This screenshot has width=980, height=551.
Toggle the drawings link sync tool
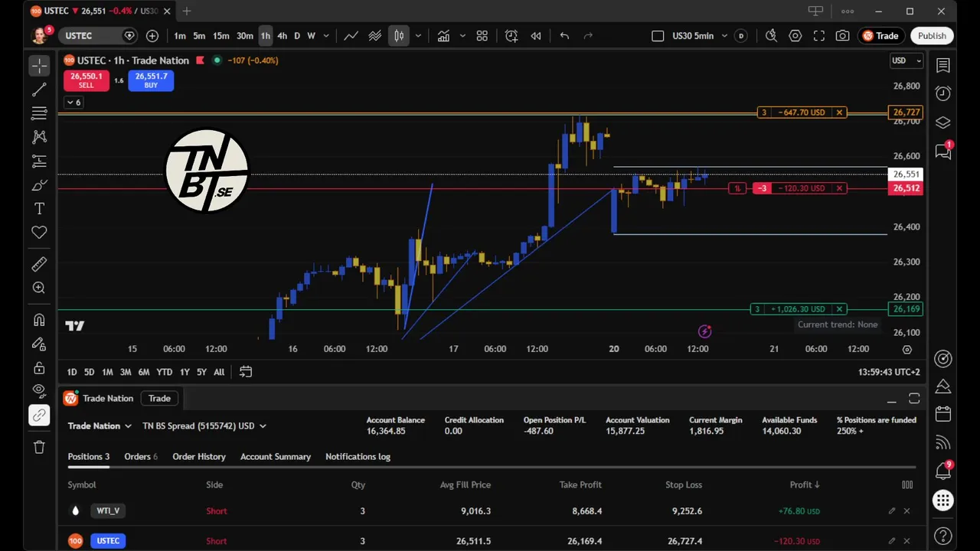tap(39, 416)
